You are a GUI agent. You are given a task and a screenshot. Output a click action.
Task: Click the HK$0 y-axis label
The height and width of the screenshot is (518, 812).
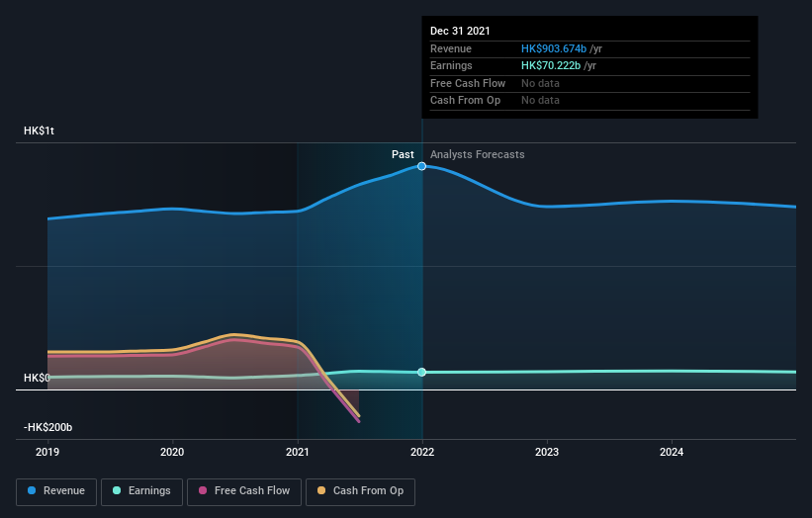(37, 378)
